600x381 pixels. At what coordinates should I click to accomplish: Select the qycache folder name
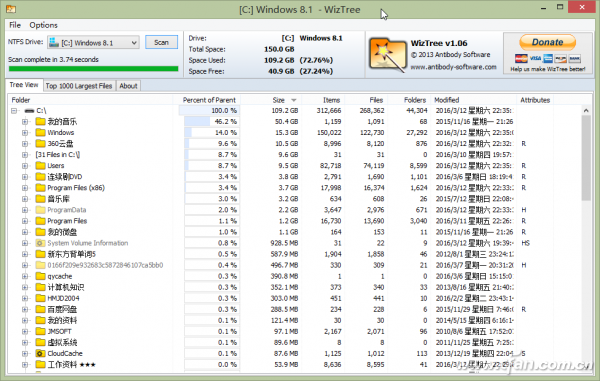[59, 276]
